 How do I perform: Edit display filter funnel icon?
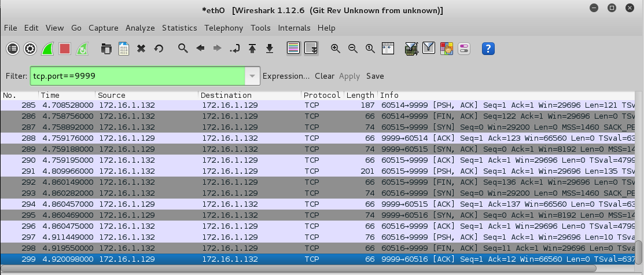pyautogui.click(x=429, y=49)
